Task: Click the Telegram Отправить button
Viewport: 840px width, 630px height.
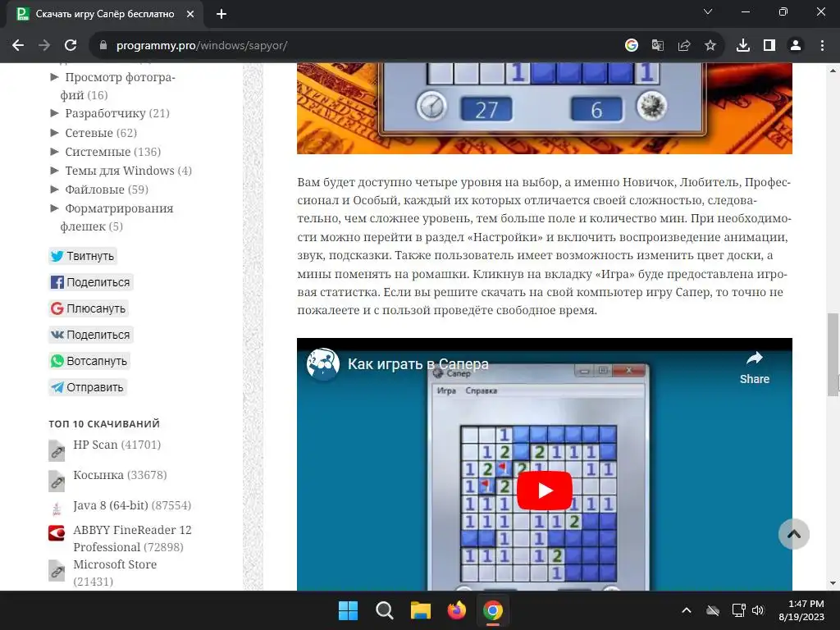Action: click(87, 387)
